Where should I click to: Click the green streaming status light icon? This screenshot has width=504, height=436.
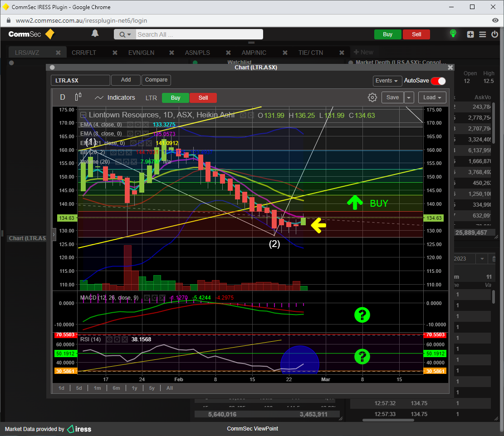tap(453, 34)
